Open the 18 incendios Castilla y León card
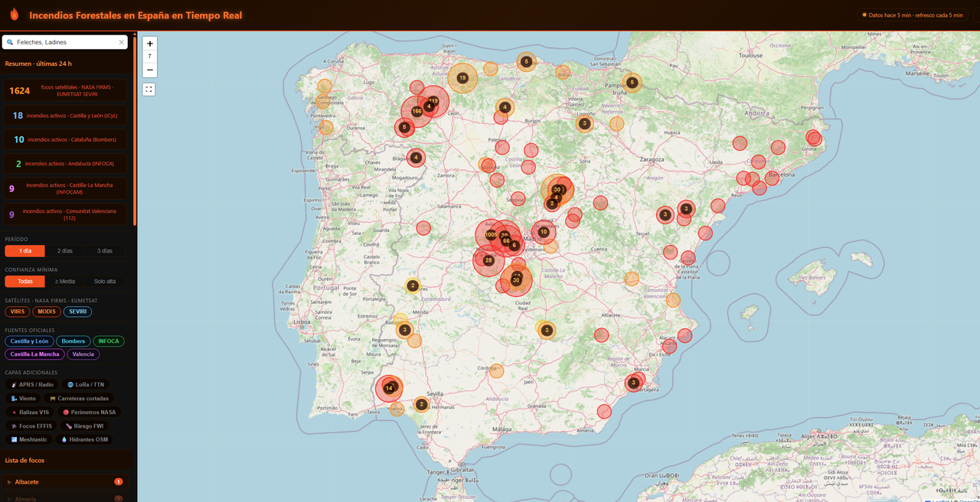The image size is (980, 502). coord(65,116)
